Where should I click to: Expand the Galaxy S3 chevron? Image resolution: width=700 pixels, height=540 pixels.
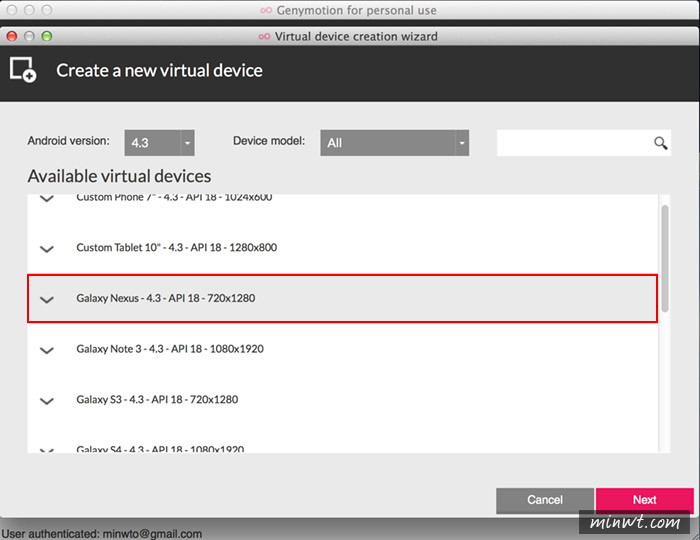click(47, 401)
